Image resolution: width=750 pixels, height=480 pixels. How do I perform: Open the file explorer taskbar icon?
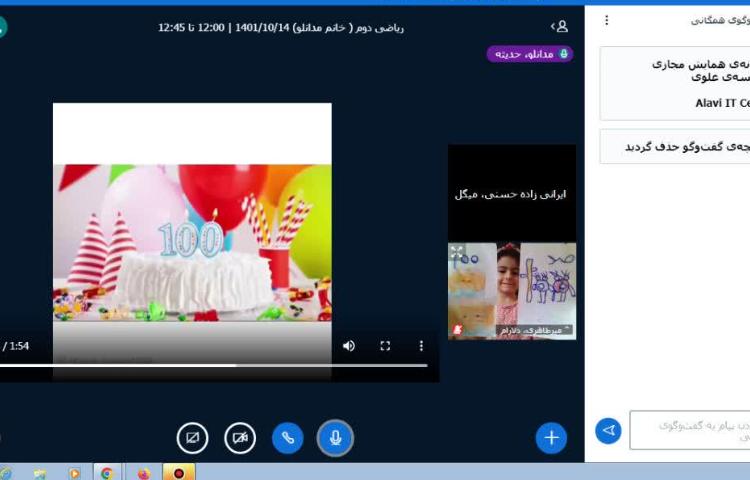click(x=40, y=473)
